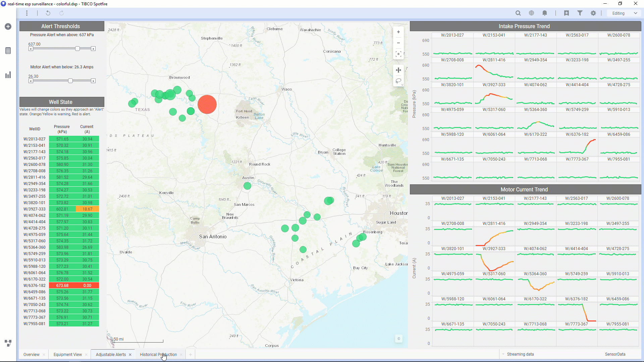The image size is (644, 362).
Task: Select the red pressure cell 673.68
Action: coord(62,286)
